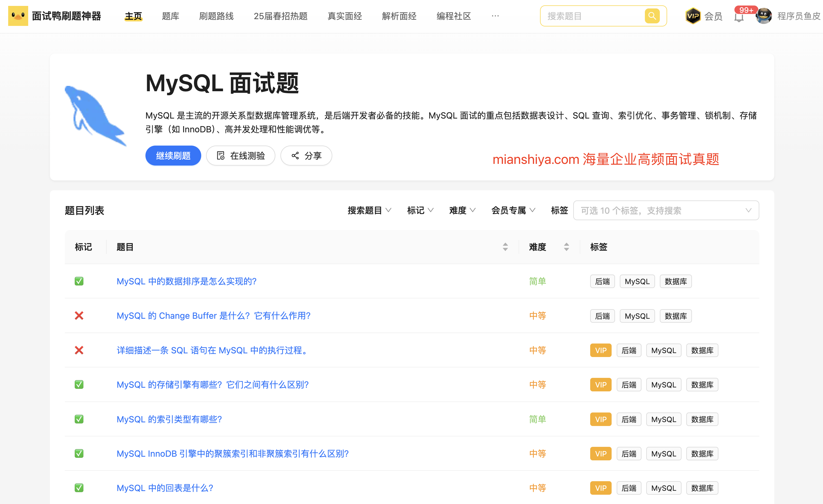Expand the 难度 filter dropdown

[x=462, y=210]
